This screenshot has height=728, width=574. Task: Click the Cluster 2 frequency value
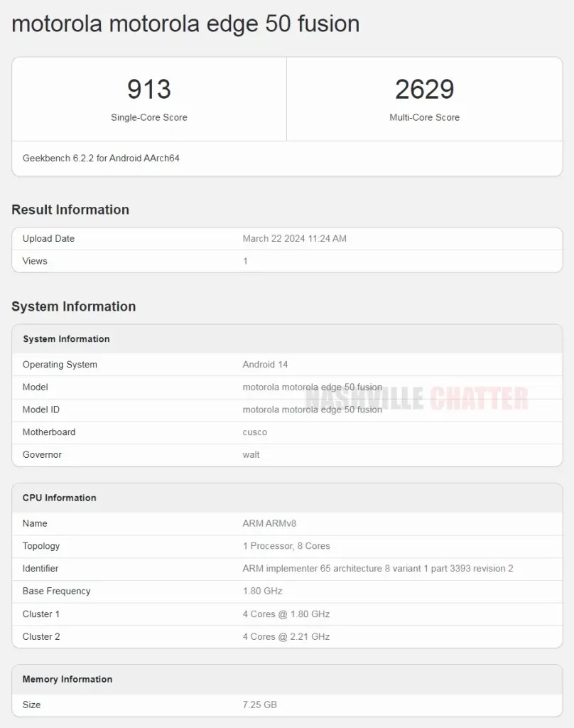pyautogui.click(x=286, y=636)
